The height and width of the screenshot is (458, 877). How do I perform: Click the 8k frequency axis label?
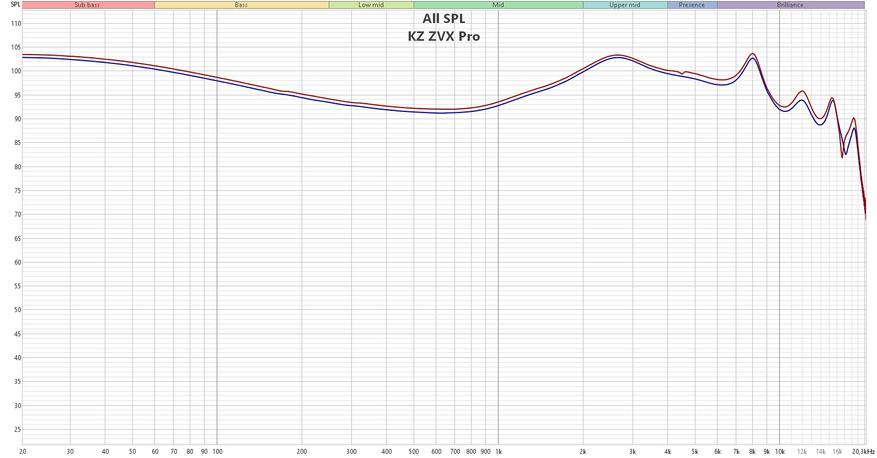pyautogui.click(x=752, y=451)
